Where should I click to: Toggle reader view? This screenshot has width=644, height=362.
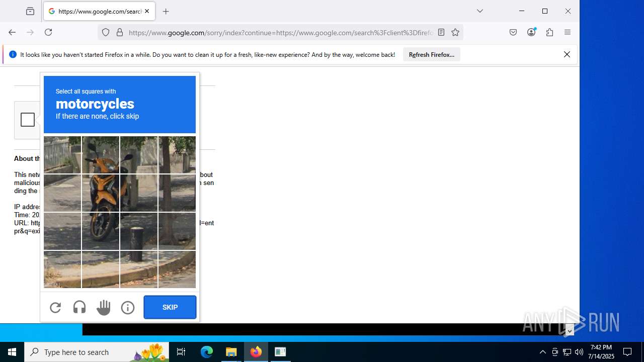pos(441,32)
